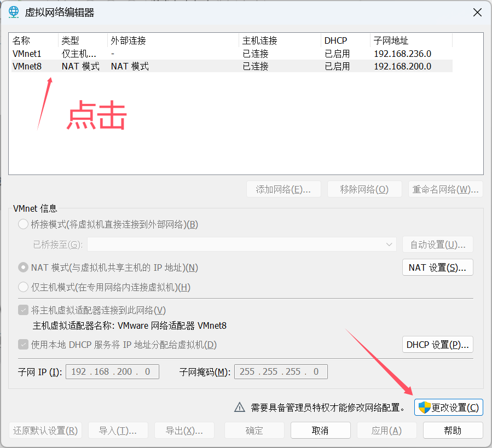Viewport: 492px width, 448px height.
Task: Click the 已连接 host cell of VMnet8
Action: tap(256, 66)
